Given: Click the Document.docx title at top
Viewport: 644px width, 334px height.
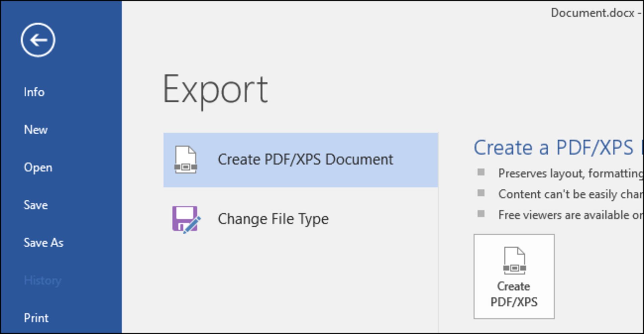Looking at the screenshot, I should [x=592, y=13].
